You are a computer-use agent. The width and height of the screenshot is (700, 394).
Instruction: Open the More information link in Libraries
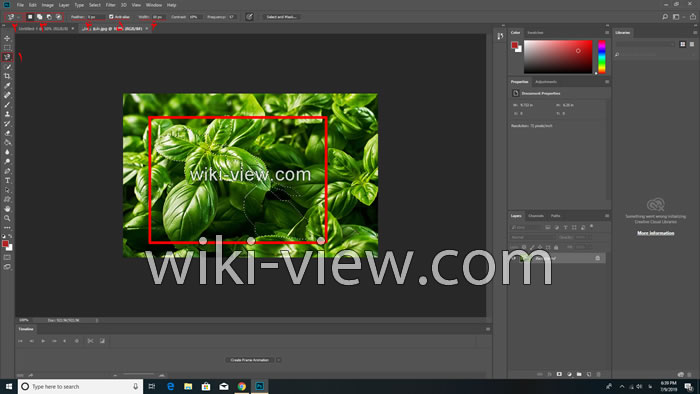coord(655,233)
